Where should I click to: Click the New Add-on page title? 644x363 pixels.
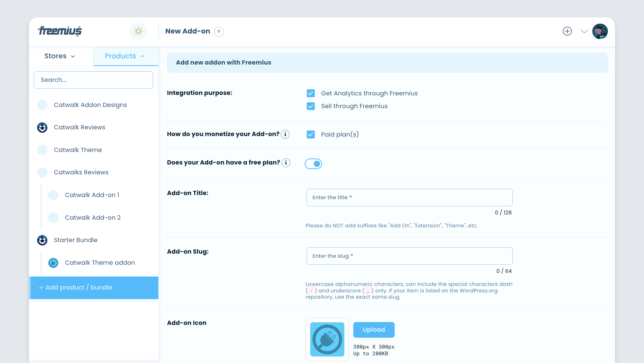187,31
